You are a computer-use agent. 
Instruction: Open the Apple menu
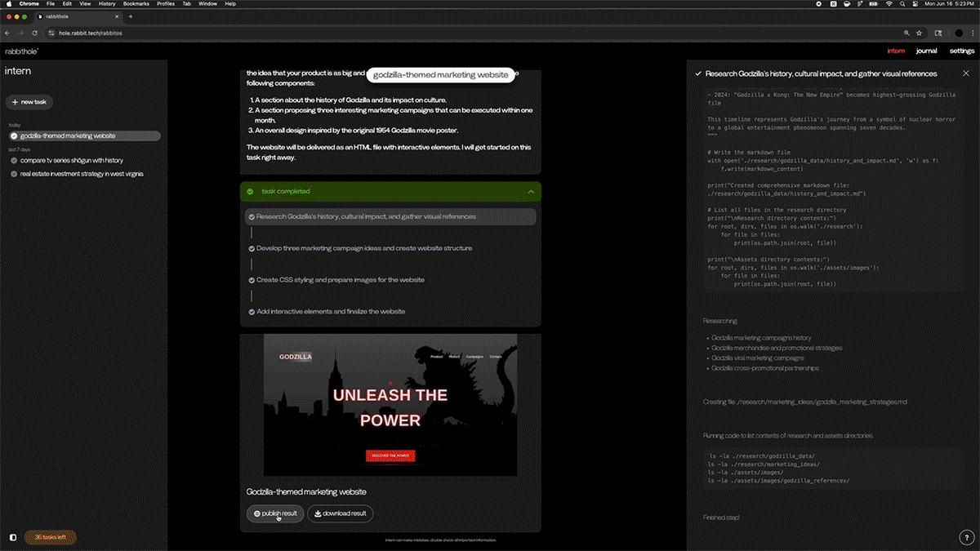[8, 4]
